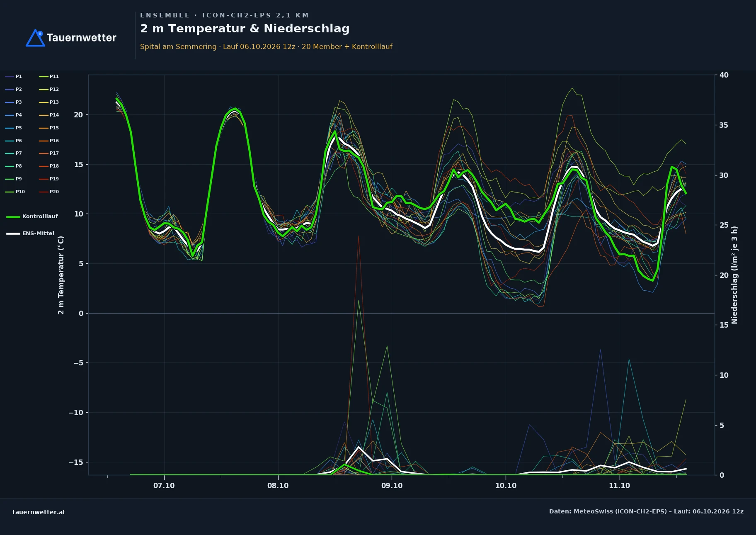Hide the P20 member line in legend
Image resolution: width=756 pixels, height=535 pixels.
49,192
